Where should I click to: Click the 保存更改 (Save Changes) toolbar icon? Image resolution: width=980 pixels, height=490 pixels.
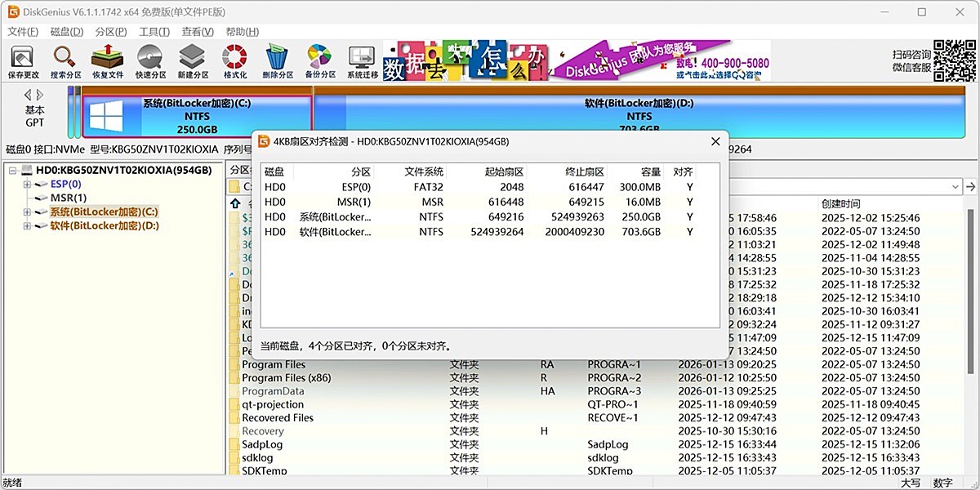pos(21,61)
